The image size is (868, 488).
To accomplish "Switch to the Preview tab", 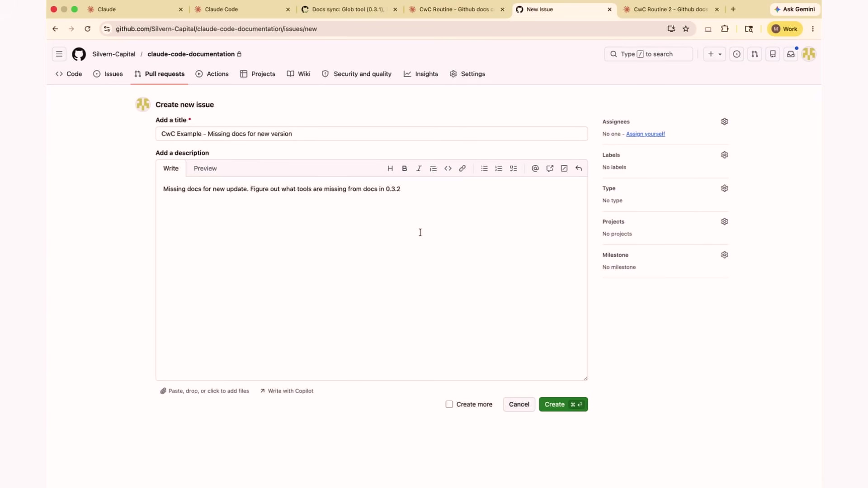I will click(x=205, y=169).
